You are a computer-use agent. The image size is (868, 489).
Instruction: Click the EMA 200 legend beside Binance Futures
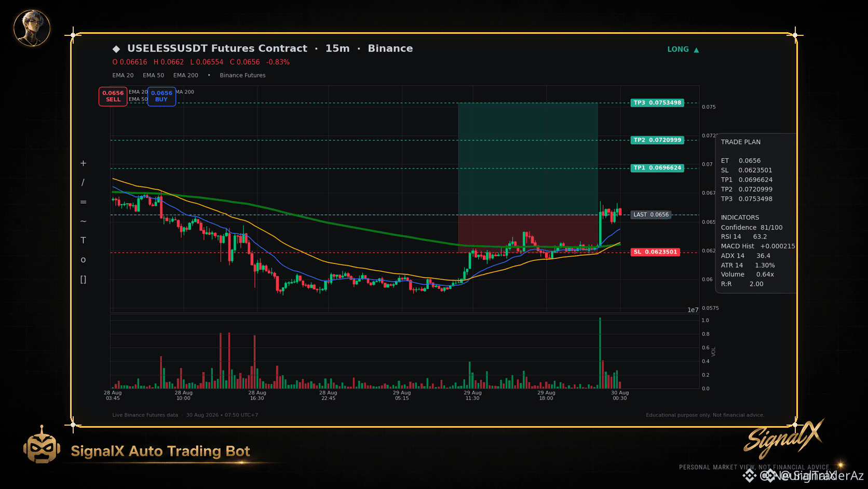pos(186,75)
